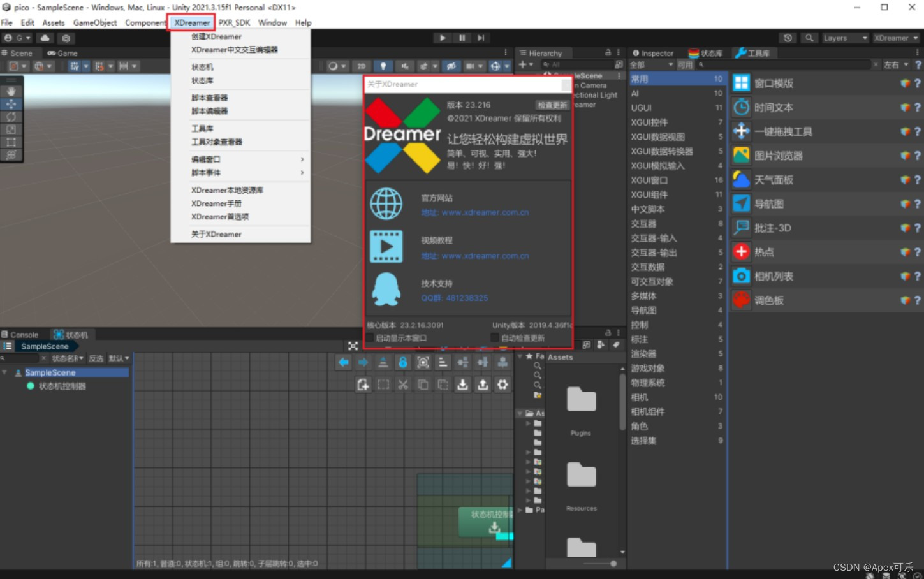Select 创建XDreamer menu item
924x579 pixels.
[240, 36]
